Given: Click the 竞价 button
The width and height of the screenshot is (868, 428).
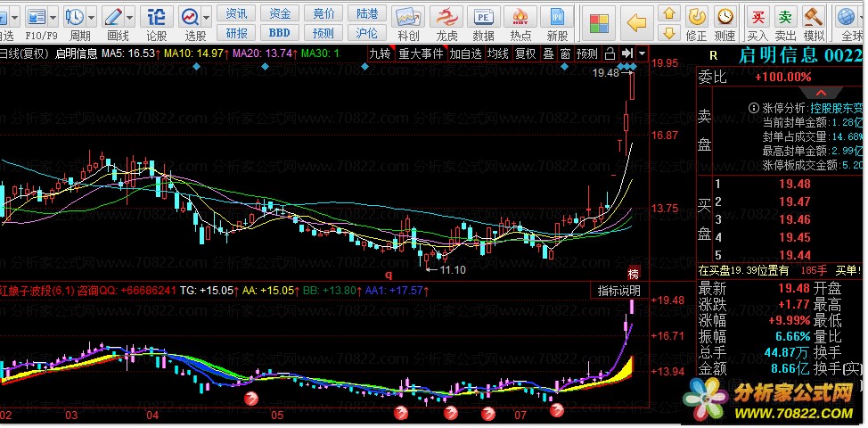Looking at the screenshot, I should [x=323, y=13].
